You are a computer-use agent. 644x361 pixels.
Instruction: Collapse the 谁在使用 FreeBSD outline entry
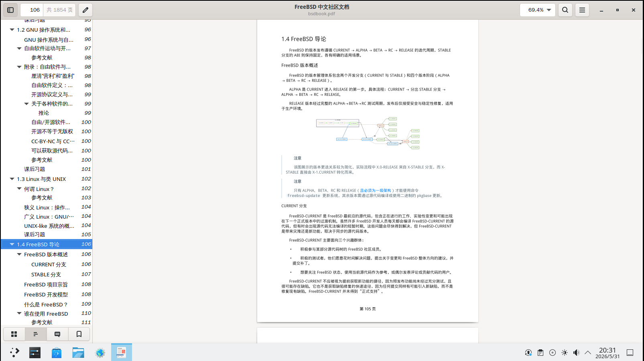(x=19, y=313)
